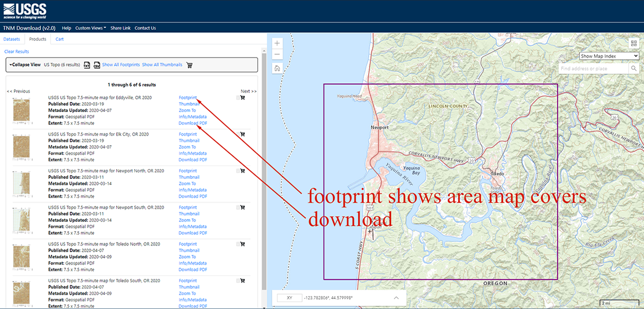
Task: Open the basemap gallery grid icon
Action: click(x=634, y=44)
